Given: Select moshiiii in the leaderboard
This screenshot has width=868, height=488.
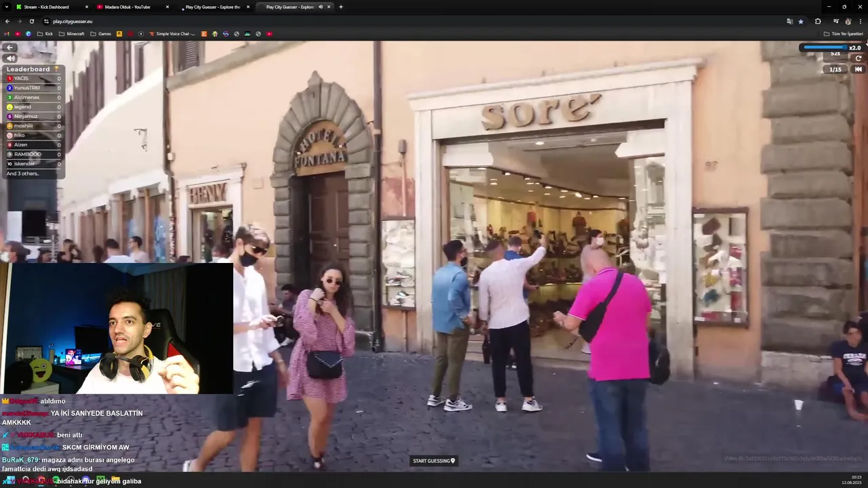Looking at the screenshot, I should (34, 126).
